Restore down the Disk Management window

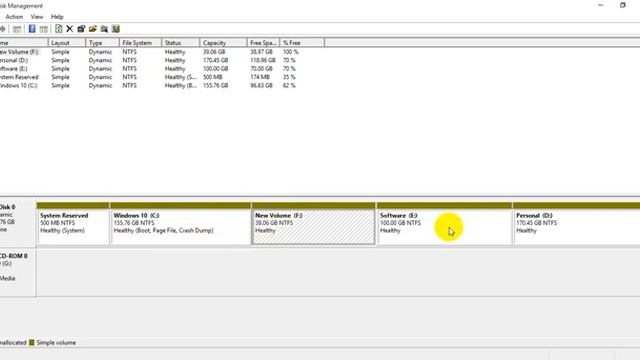pos(622,5)
